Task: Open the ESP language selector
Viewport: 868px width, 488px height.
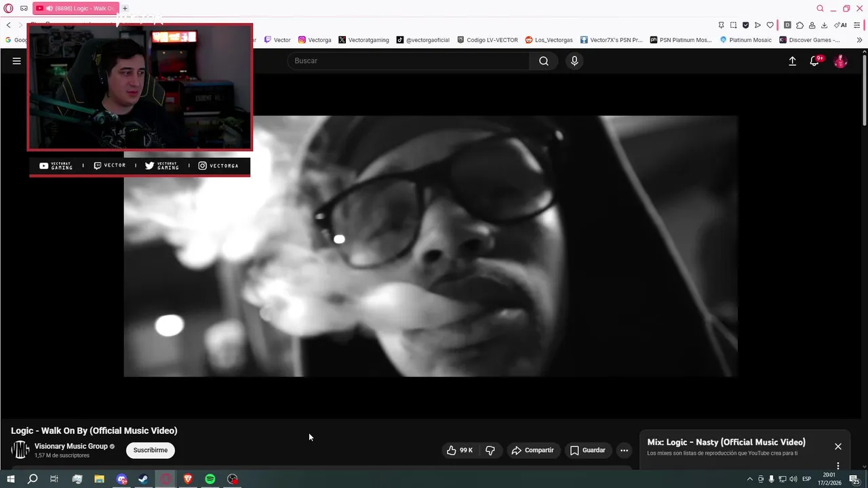Action: [x=807, y=479]
